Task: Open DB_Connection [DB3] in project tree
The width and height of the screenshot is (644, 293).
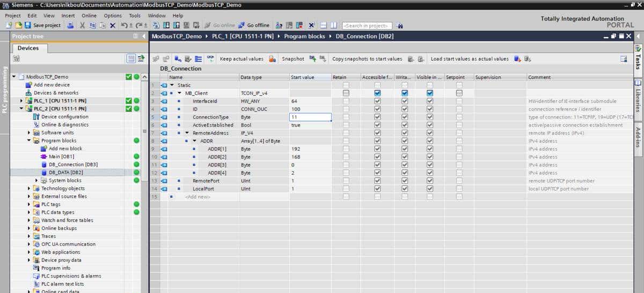Action: tap(73, 165)
